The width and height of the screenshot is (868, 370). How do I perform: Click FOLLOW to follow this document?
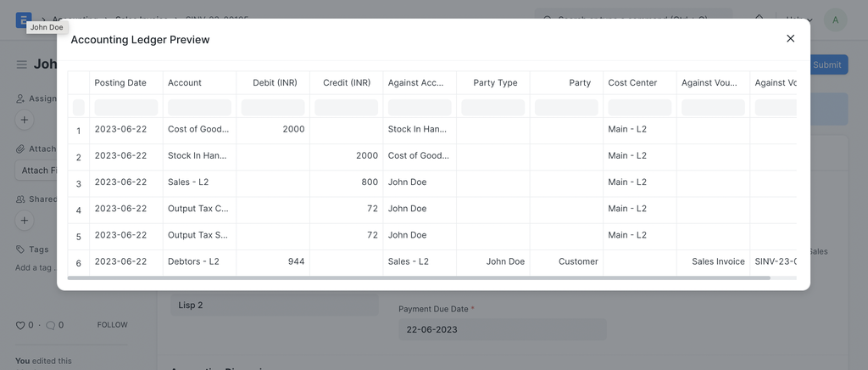tap(113, 324)
